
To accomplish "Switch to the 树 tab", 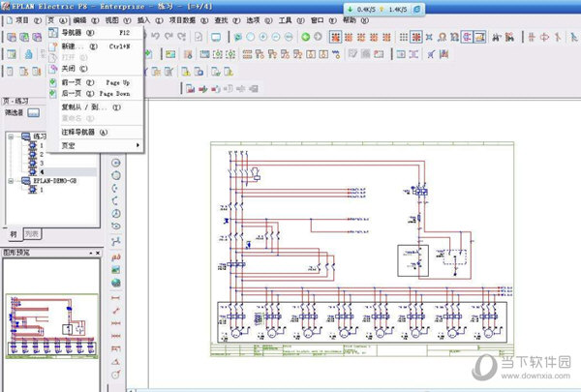I will coord(14,234).
